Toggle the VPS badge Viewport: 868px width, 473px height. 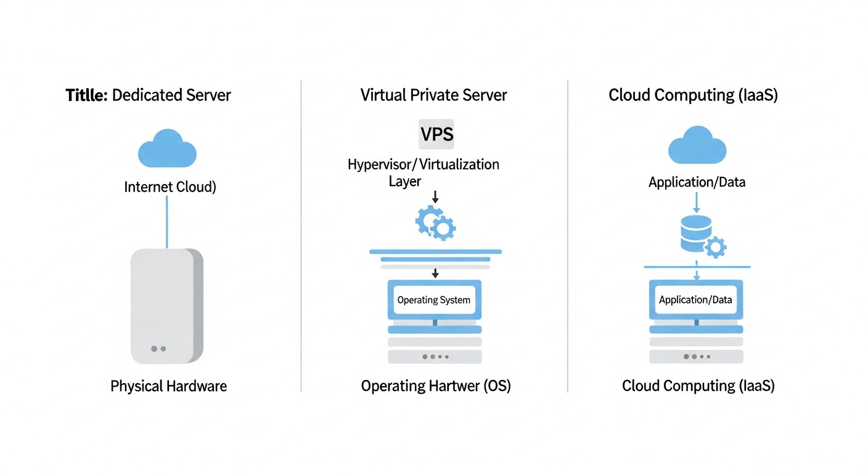[436, 134]
